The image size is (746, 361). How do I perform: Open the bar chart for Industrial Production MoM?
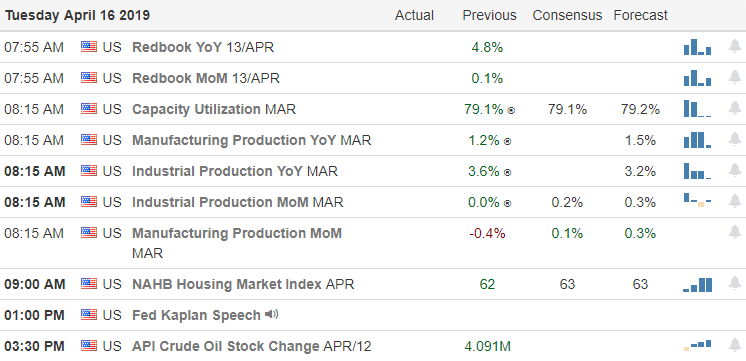point(697,200)
